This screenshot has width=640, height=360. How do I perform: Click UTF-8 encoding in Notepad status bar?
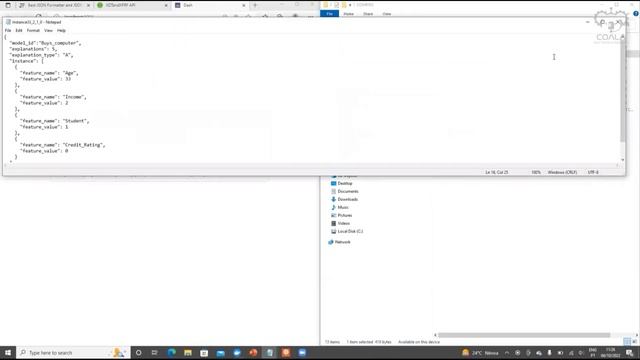click(x=593, y=173)
